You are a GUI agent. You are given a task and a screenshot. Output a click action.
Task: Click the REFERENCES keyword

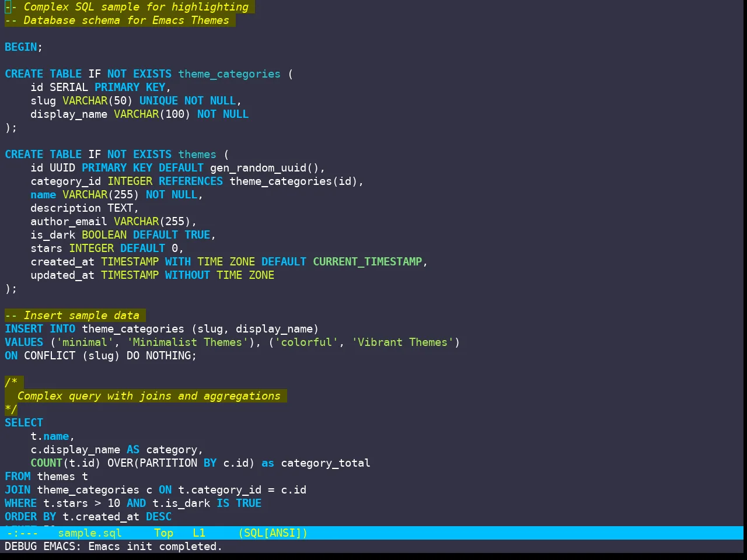click(191, 181)
